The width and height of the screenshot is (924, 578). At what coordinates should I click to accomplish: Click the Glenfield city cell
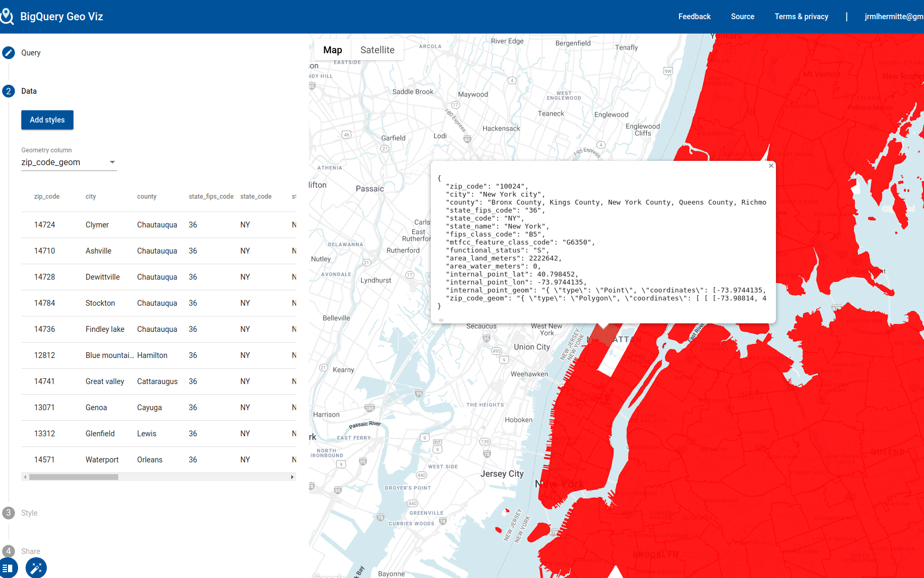tap(100, 434)
